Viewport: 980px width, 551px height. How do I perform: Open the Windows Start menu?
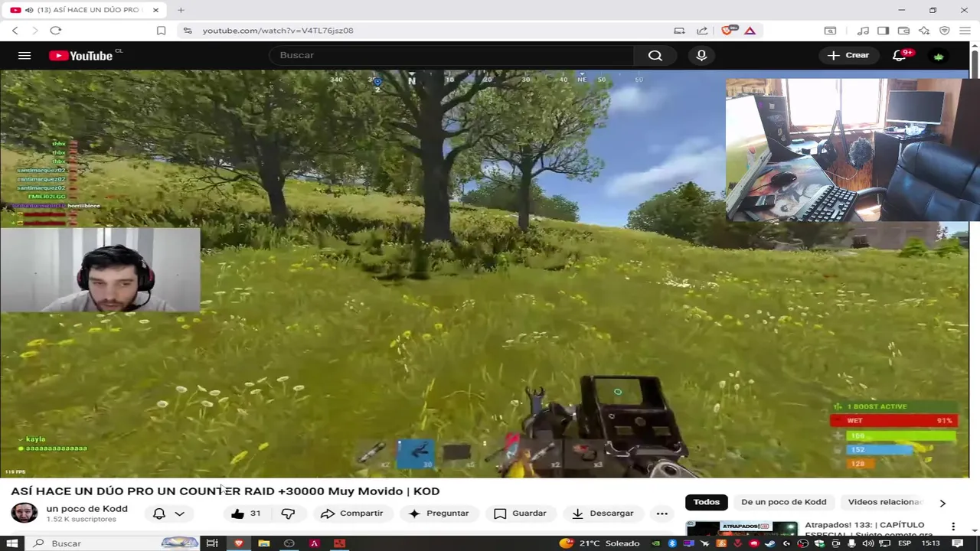(x=11, y=543)
